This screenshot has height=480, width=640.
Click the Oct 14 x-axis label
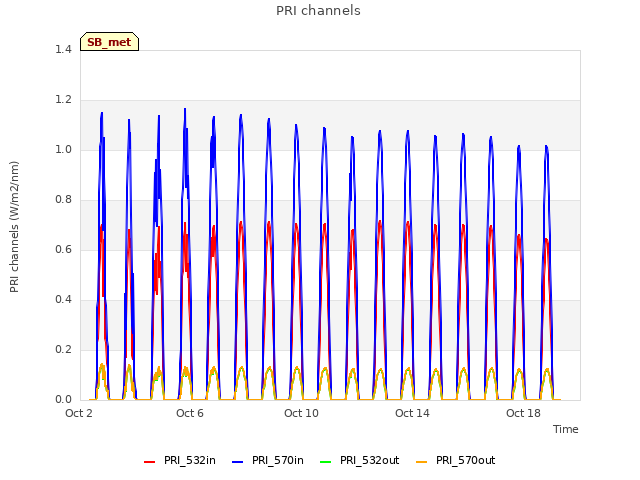pos(412,413)
